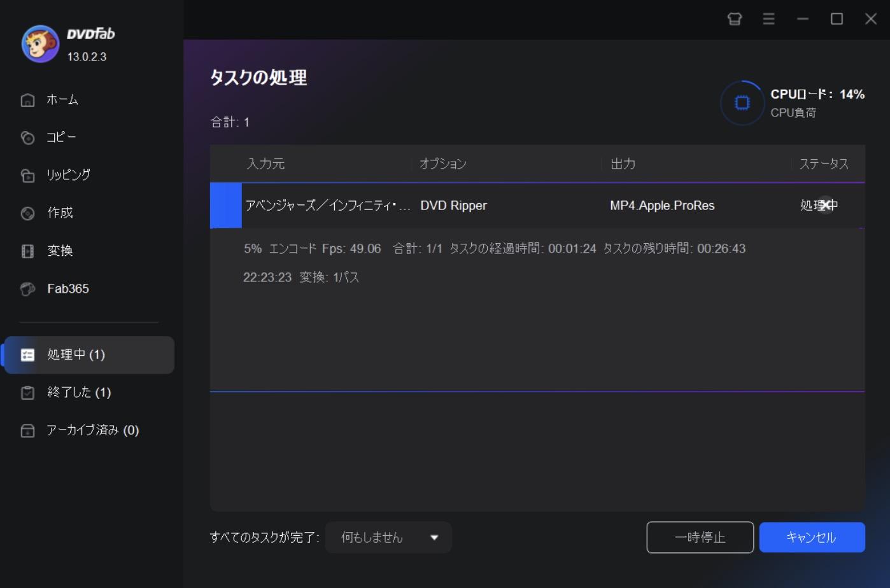Click the disc icon beside 作成
Screen dimensions: 890x588
(27, 213)
